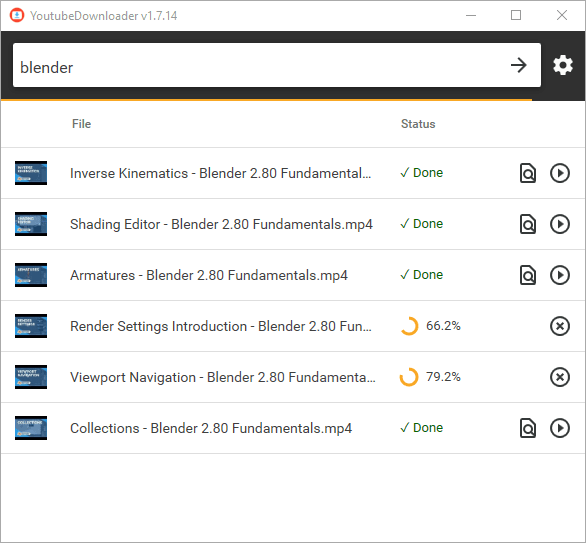
Task: Select 'Viewport Navigation - Blender 2.80 Fundamenta...' file name
Action: click(223, 377)
